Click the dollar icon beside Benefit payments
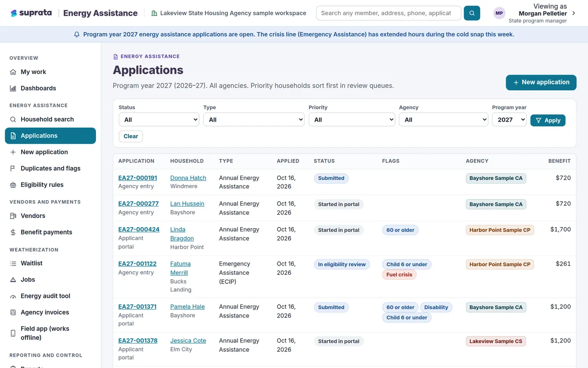 13,232
